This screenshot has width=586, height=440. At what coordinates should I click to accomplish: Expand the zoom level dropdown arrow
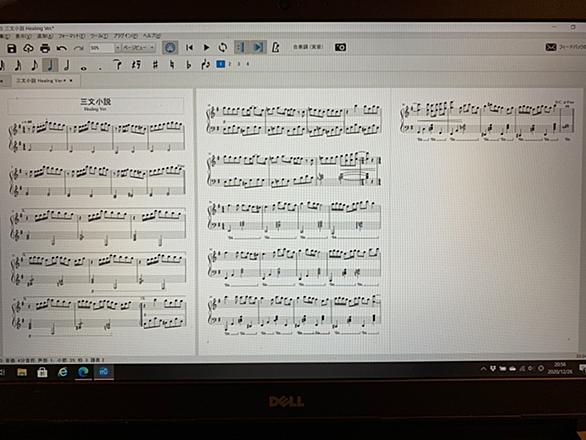tap(118, 48)
